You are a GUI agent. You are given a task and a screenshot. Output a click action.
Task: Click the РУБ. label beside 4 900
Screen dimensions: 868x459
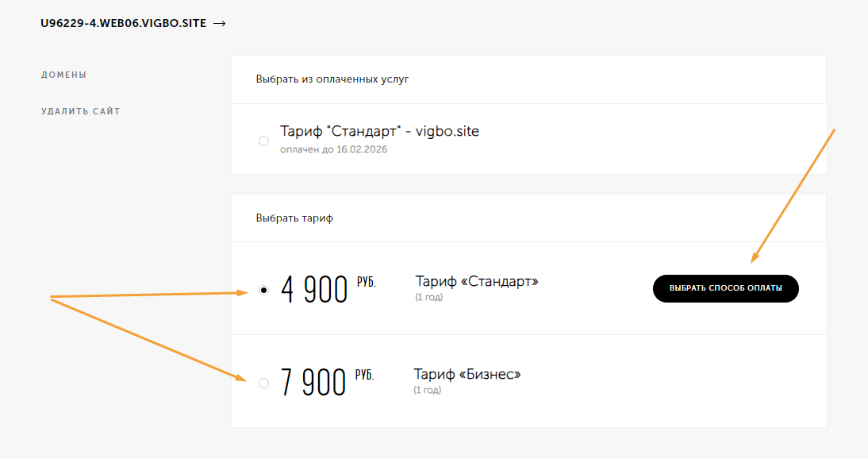[x=367, y=282]
